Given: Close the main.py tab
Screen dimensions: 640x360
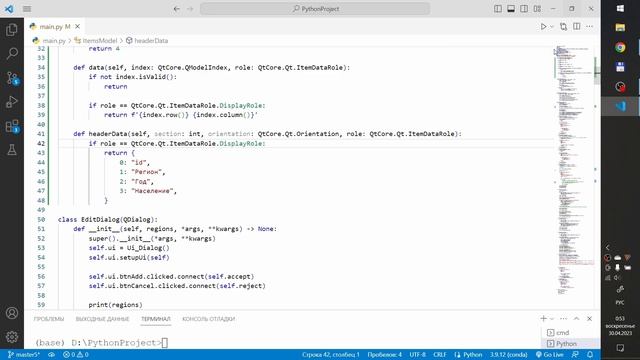Looking at the screenshot, I should [78, 27].
